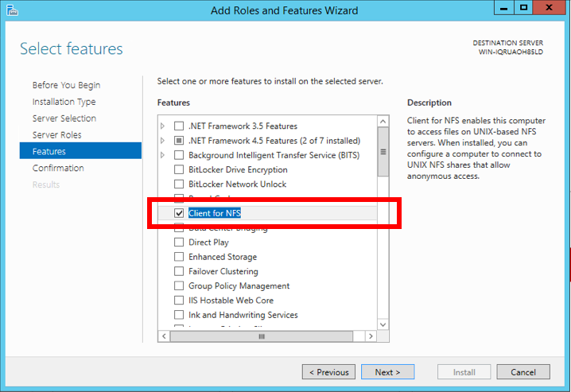The width and height of the screenshot is (571, 392).
Task: Expand .NET Framework 3.5 Features node
Action: coord(163,126)
